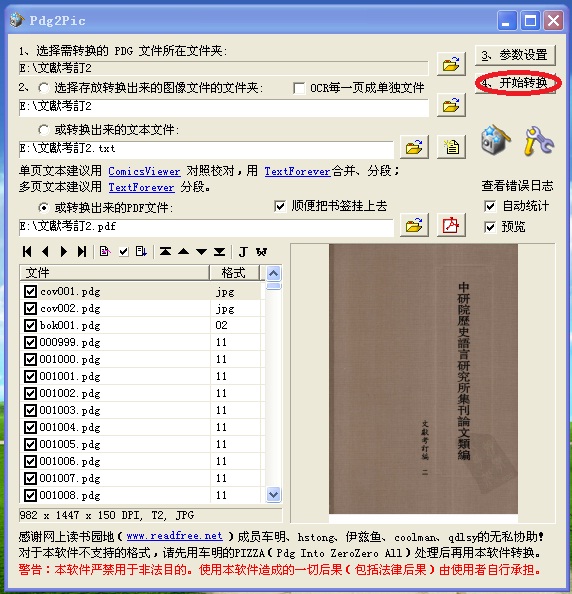Click move-down triangle in list toolbar

[202, 252]
